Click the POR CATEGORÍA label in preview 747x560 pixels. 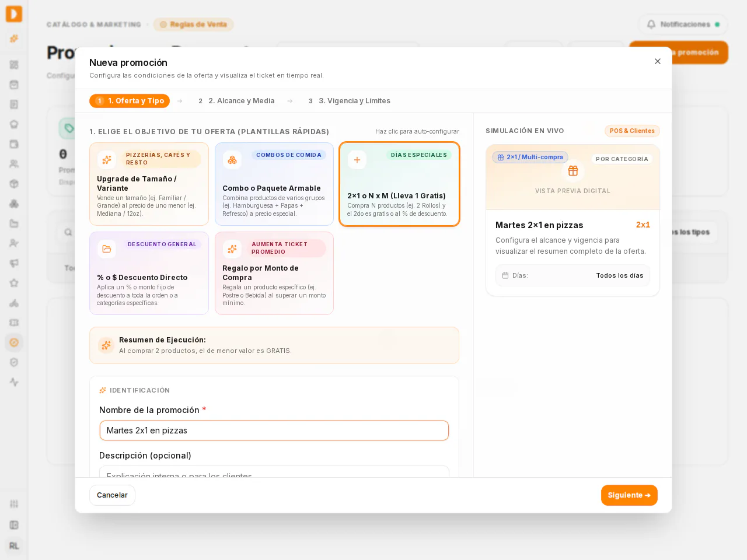622,159
